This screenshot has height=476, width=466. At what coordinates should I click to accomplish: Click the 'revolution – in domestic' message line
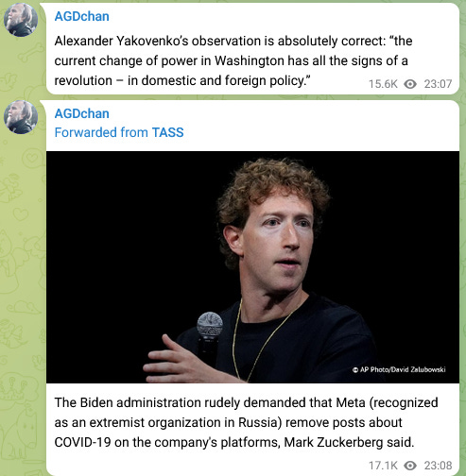tap(182, 80)
